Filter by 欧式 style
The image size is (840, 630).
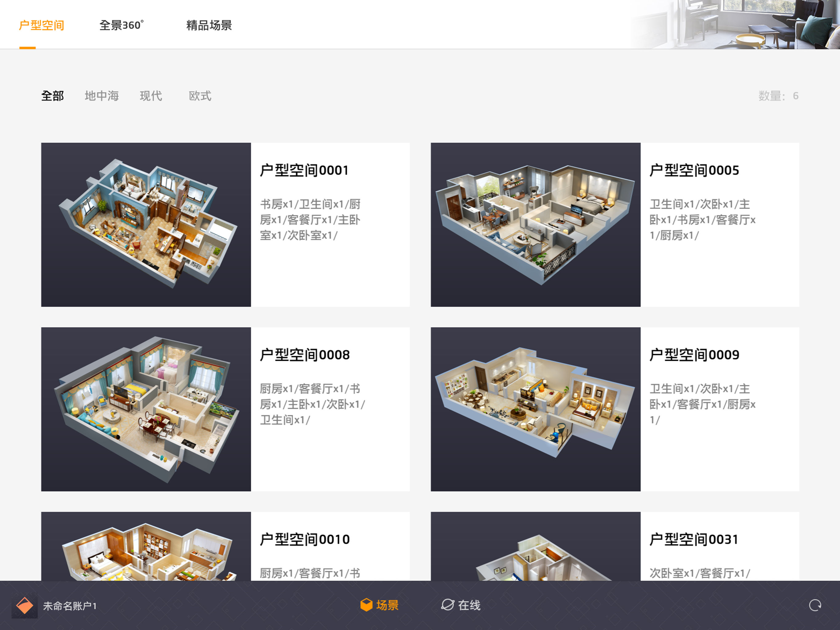click(x=200, y=96)
